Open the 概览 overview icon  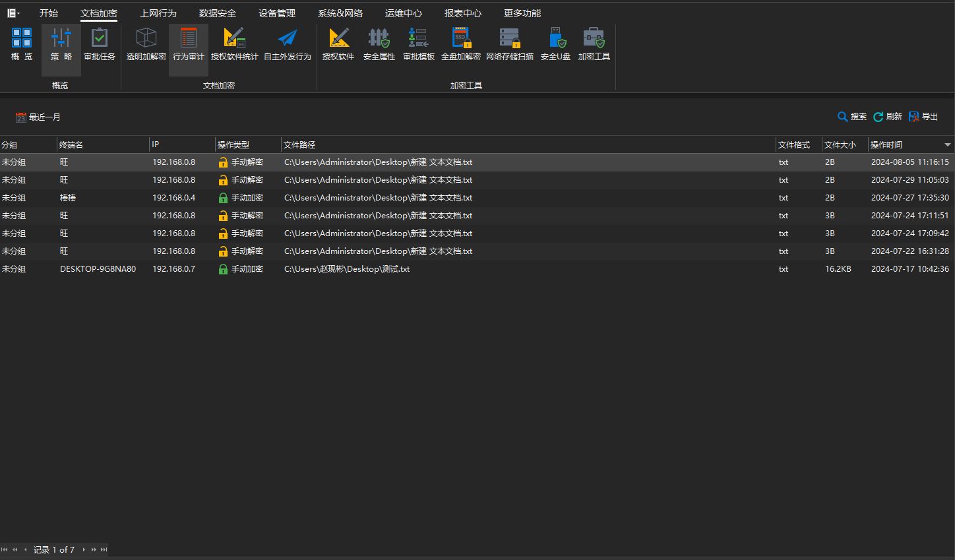coord(22,44)
